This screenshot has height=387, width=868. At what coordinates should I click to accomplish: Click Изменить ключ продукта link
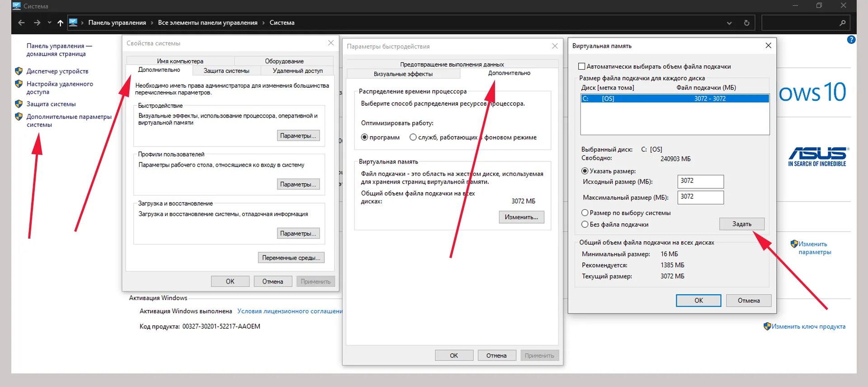[x=808, y=326]
